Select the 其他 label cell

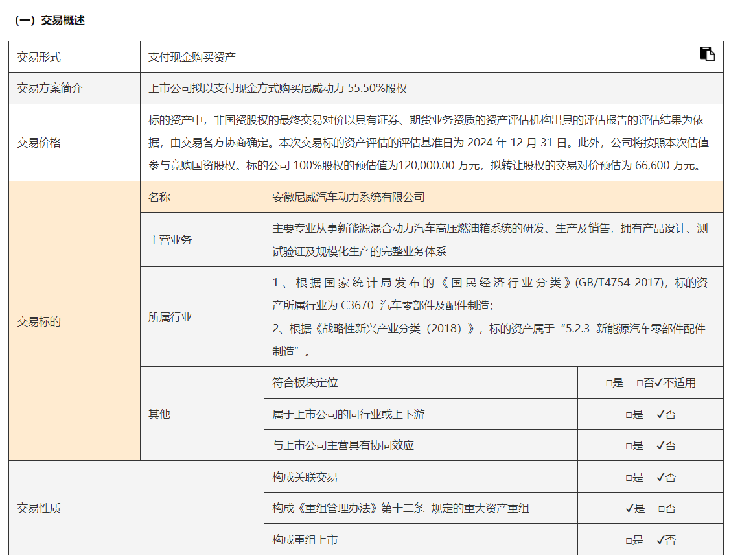point(202,414)
